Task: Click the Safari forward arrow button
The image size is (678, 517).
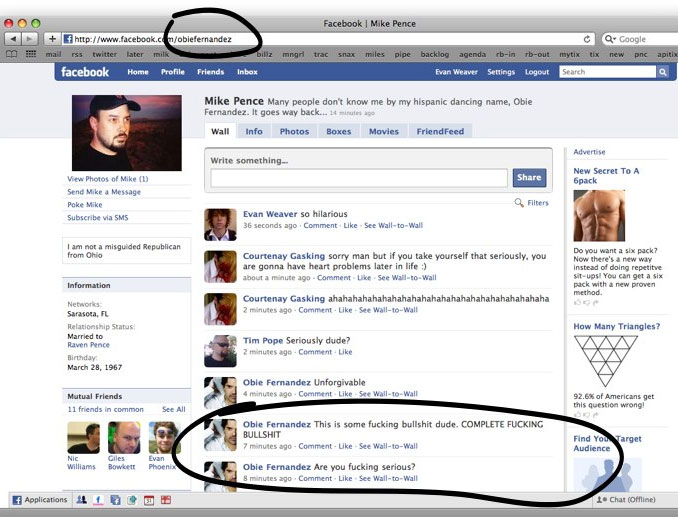Action: coord(29,39)
